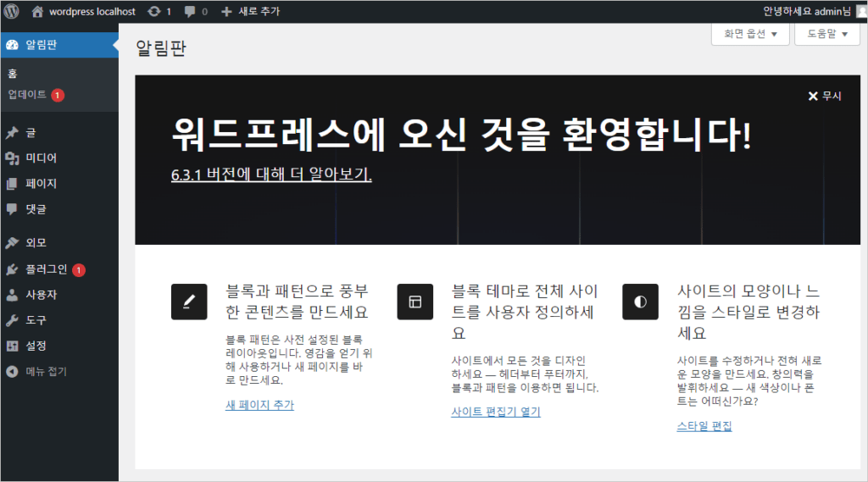
Task: Click the 외모 paintbrush icon
Action: coord(12,243)
